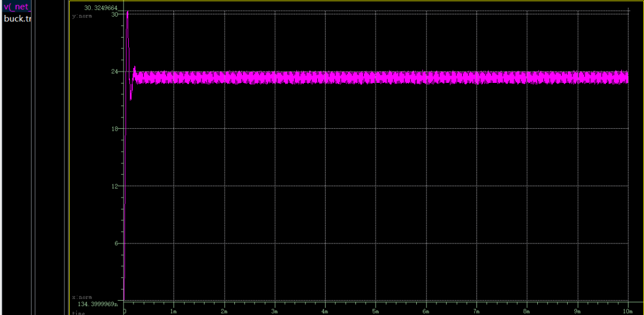
Task: Click the x-axis tick label 8m
Action: click(527, 311)
